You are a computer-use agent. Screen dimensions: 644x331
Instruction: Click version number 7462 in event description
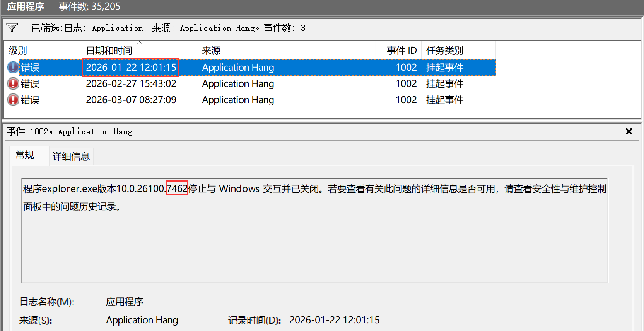177,188
